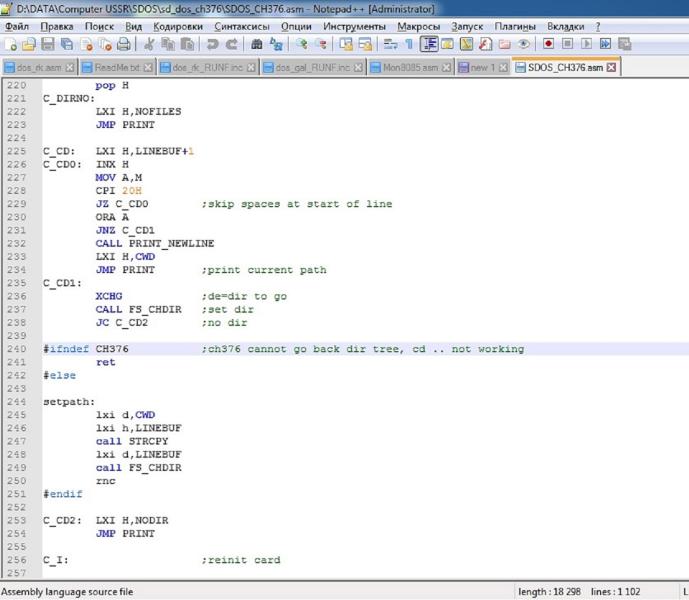Open Find with the binoculars icon
The height and width of the screenshot is (600, 689).
coord(257,45)
